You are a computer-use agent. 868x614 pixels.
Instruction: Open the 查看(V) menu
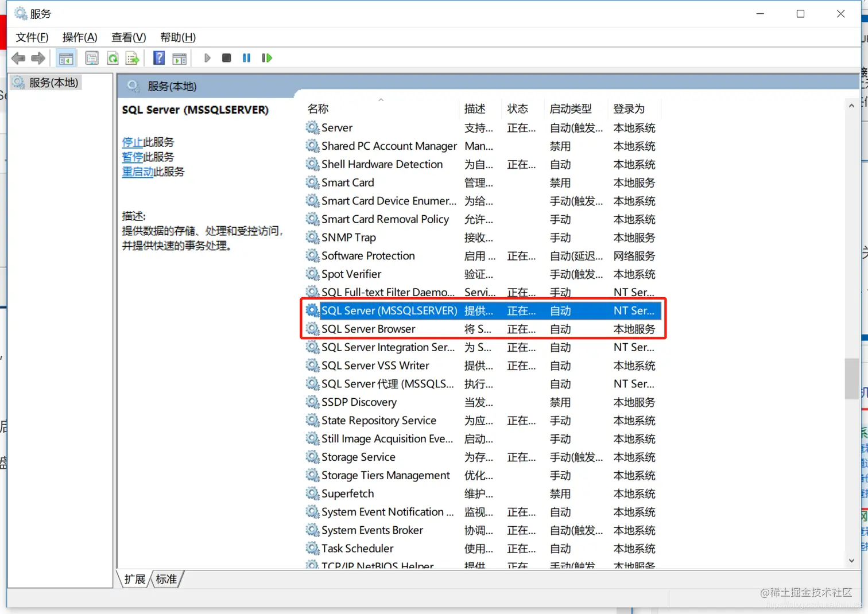pos(129,37)
